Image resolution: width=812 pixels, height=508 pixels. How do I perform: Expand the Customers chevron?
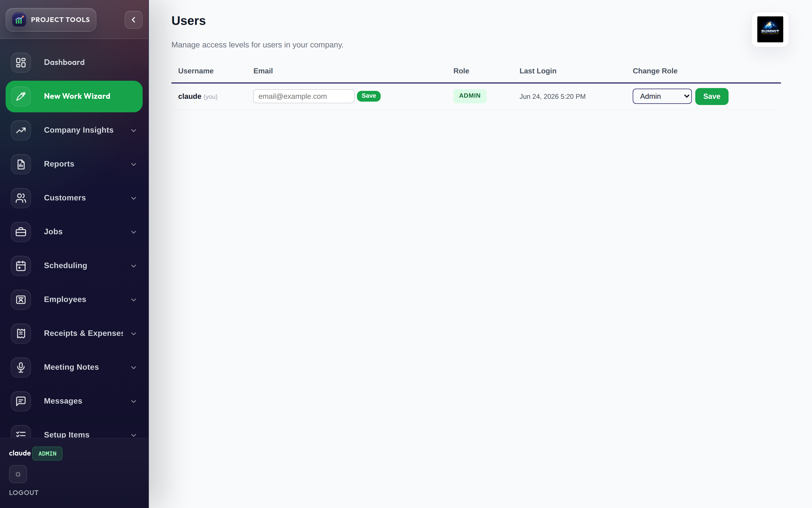tap(134, 198)
